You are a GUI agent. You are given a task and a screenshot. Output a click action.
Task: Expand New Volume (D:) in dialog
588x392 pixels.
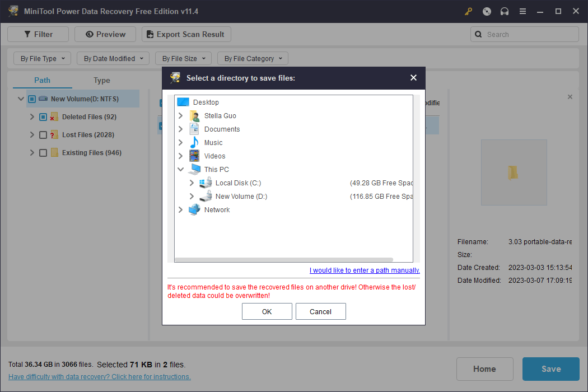pyautogui.click(x=192, y=196)
